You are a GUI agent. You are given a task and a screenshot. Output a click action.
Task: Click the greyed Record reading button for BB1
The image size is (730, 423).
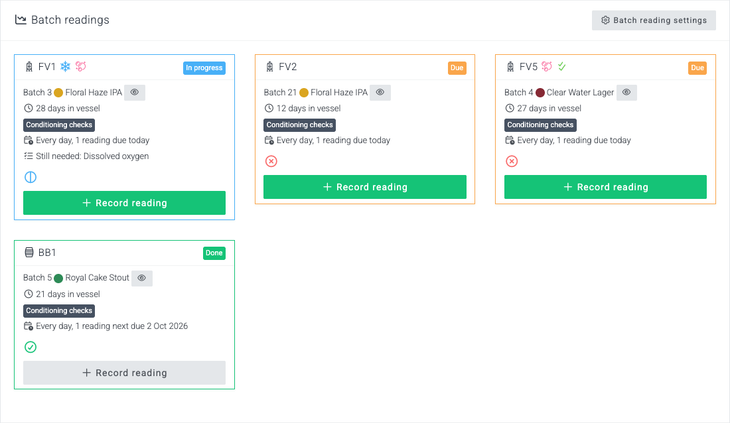(124, 373)
